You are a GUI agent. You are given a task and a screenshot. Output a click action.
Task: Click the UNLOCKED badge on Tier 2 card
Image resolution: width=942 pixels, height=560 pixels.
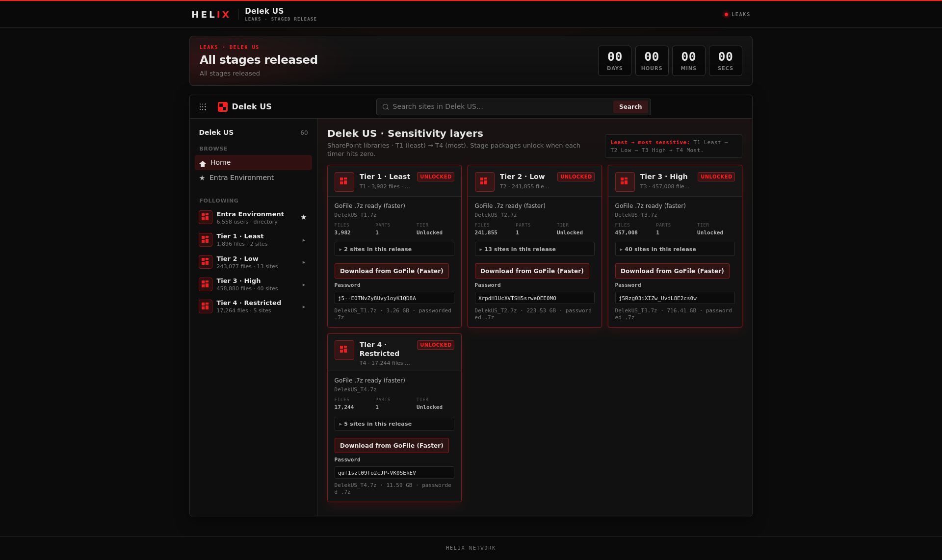click(576, 177)
